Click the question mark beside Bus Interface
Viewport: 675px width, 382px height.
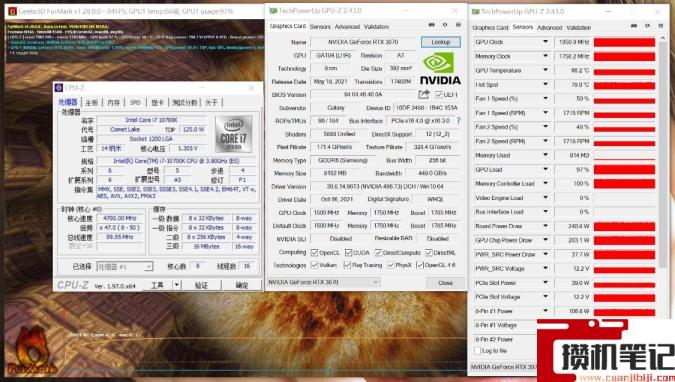point(458,121)
